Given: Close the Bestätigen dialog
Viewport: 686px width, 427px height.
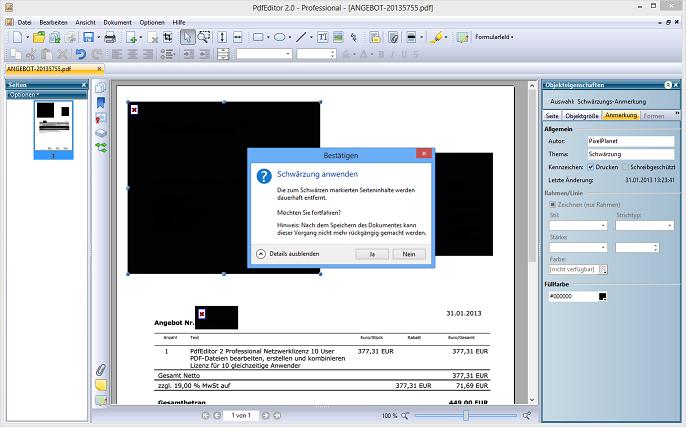Looking at the screenshot, I should (x=424, y=154).
